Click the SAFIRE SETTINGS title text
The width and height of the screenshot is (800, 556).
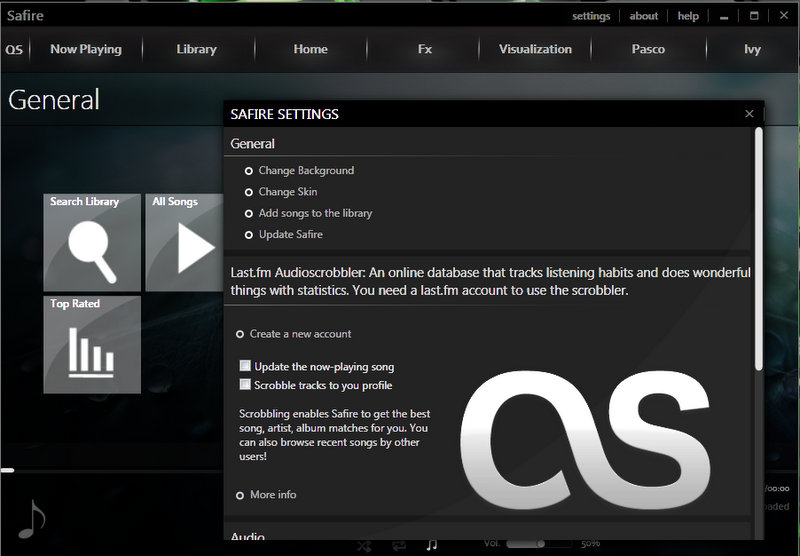[284, 114]
